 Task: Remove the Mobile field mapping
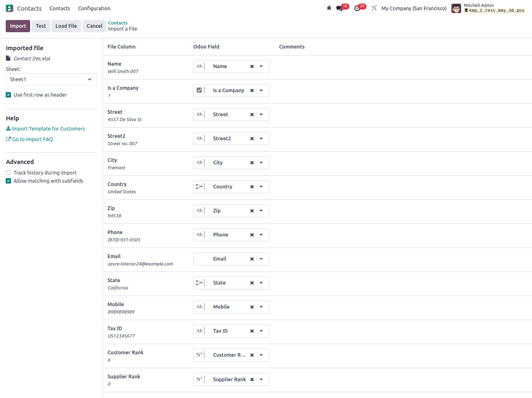(252, 307)
